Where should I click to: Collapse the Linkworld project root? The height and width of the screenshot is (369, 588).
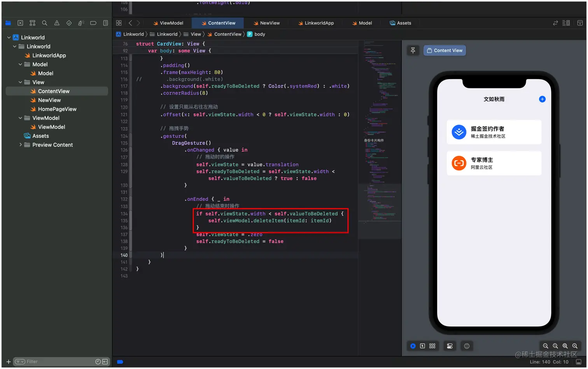(x=9, y=37)
